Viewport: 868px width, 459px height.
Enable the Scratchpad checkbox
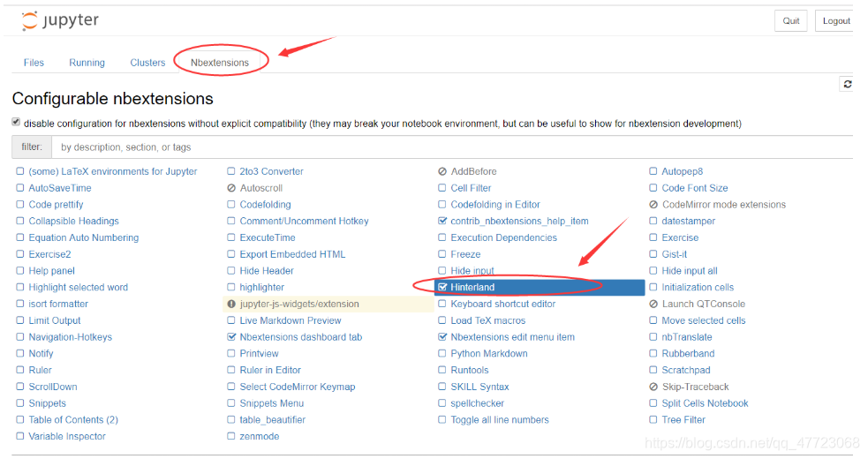pyautogui.click(x=653, y=371)
